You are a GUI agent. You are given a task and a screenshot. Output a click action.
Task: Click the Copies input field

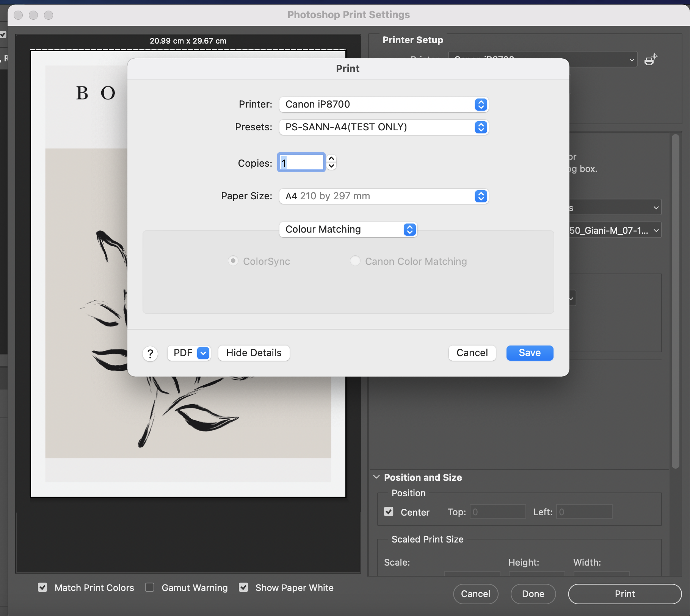tap(301, 163)
